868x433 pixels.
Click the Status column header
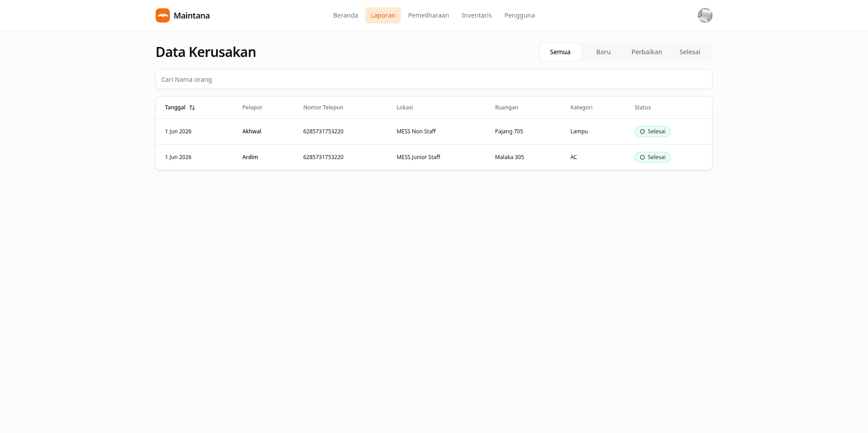642,108
